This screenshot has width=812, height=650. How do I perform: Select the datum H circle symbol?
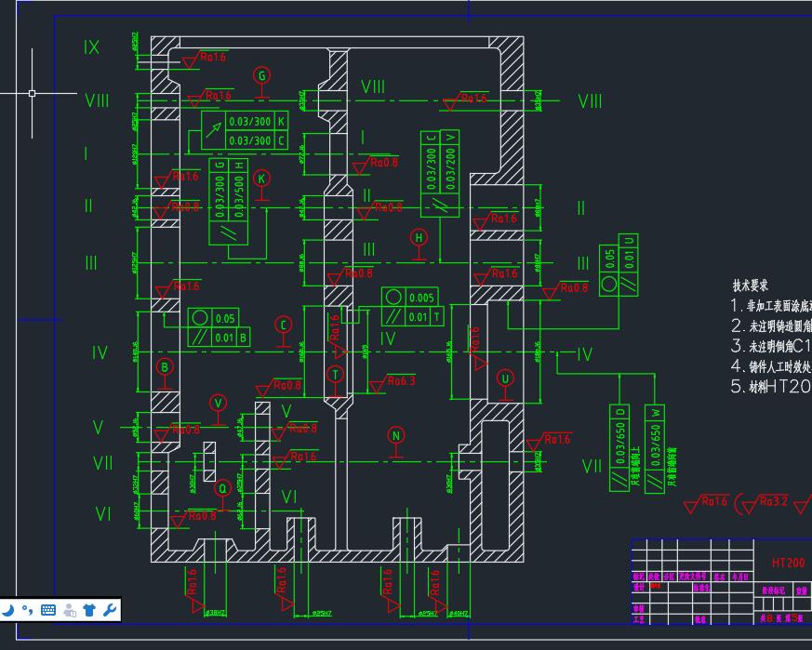pyautogui.click(x=419, y=238)
